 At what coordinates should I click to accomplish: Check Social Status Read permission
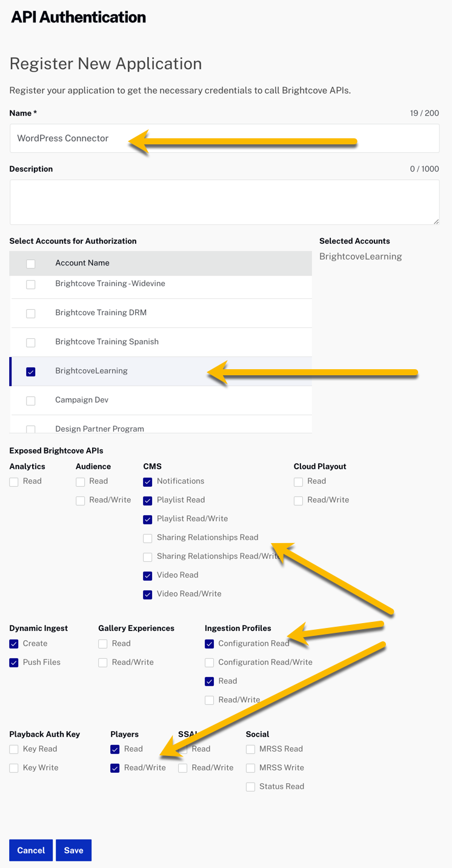[250, 787]
